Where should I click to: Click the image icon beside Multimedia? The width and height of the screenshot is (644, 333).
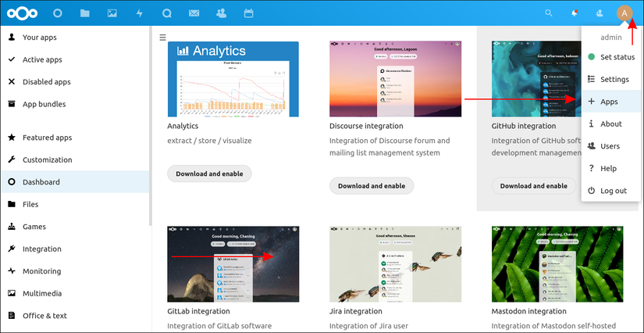[12, 293]
